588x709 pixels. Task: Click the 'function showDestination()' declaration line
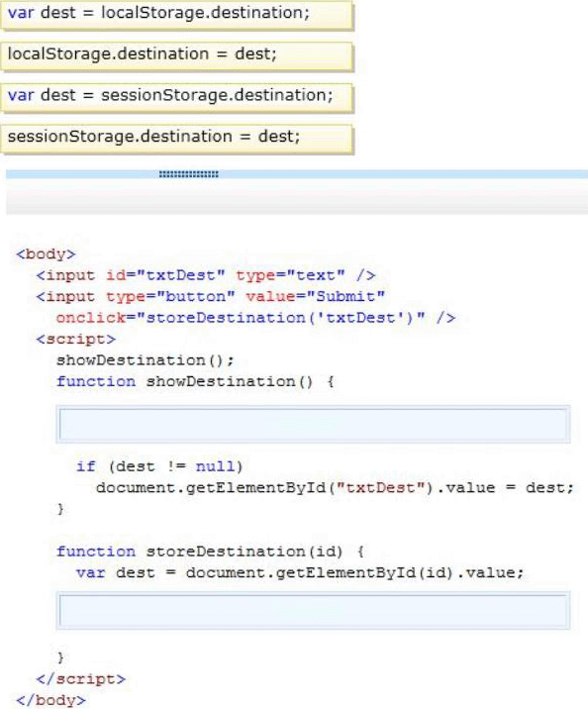[x=195, y=381]
